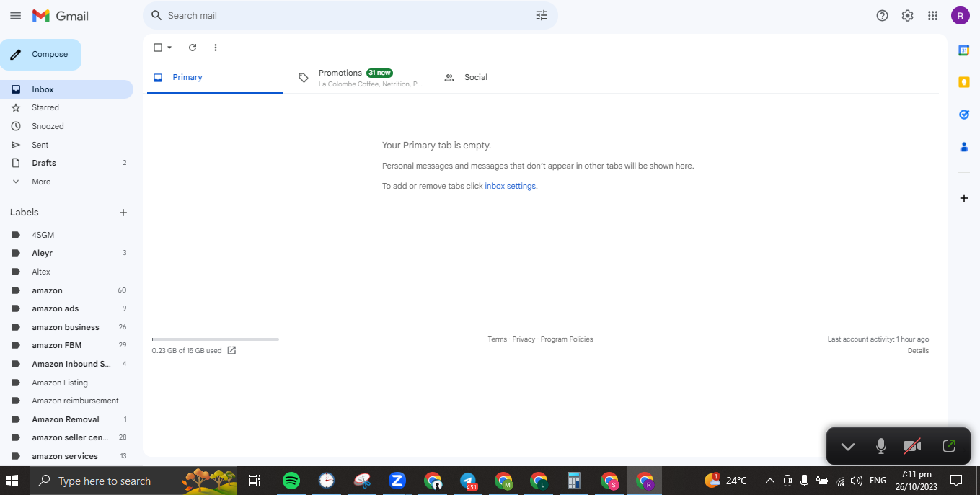Open the amazon services label
This screenshot has width=980, height=495.
[x=66, y=456]
